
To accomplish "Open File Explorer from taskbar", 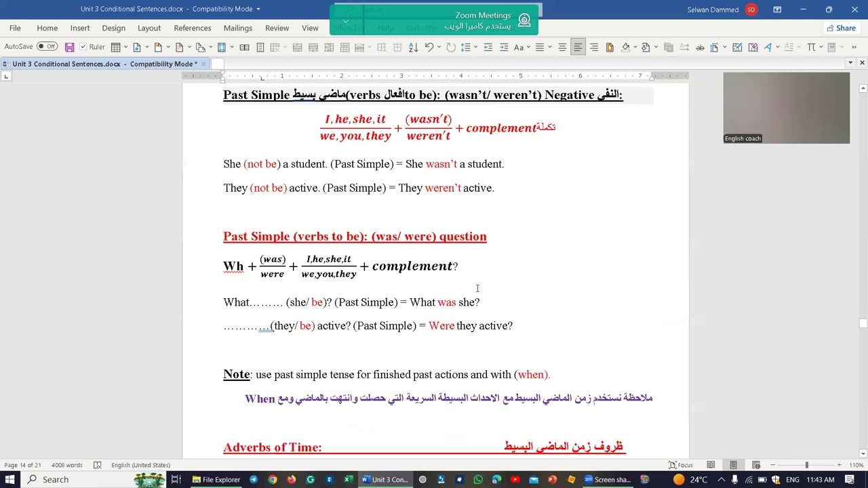I will pos(216,479).
